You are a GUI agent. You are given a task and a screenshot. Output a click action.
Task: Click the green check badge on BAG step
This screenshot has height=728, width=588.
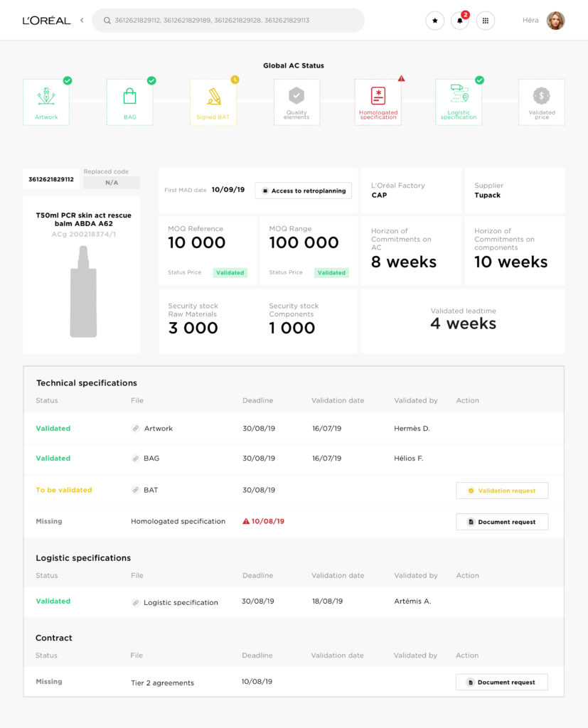pos(151,80)
